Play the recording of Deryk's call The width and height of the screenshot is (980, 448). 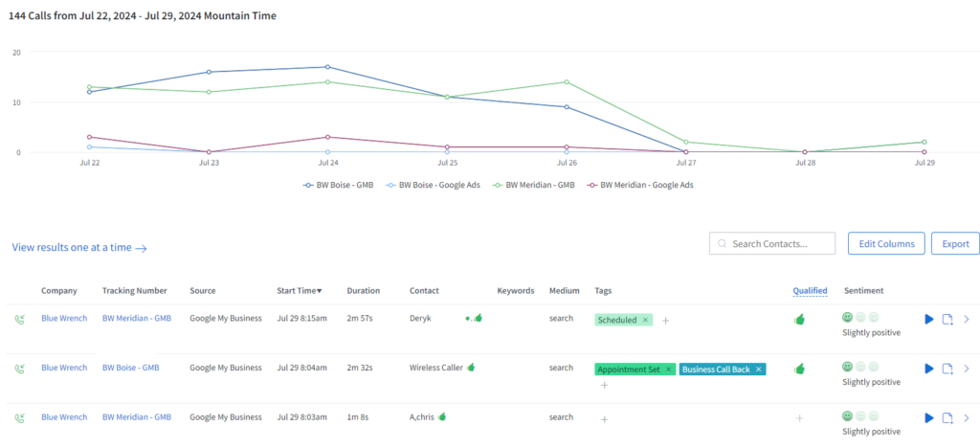pyautogui.click(x=928, y=319)
